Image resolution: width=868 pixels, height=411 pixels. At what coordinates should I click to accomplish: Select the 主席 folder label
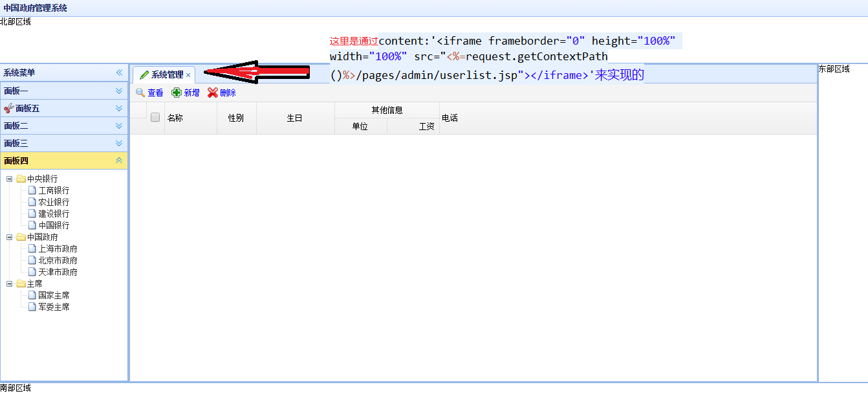pyautogui.click(x=34, y=283)
